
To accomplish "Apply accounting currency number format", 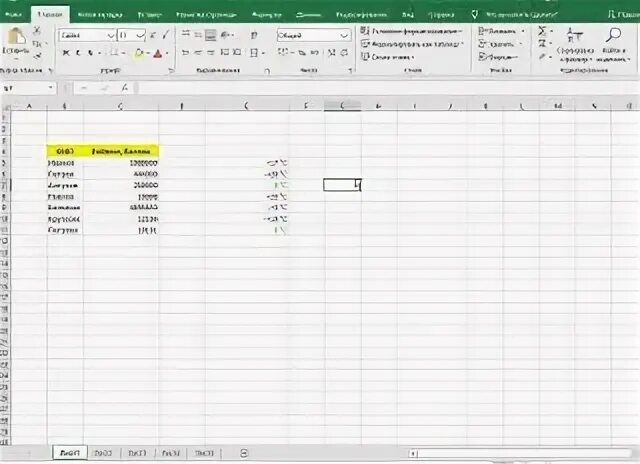I will (283, 52).
